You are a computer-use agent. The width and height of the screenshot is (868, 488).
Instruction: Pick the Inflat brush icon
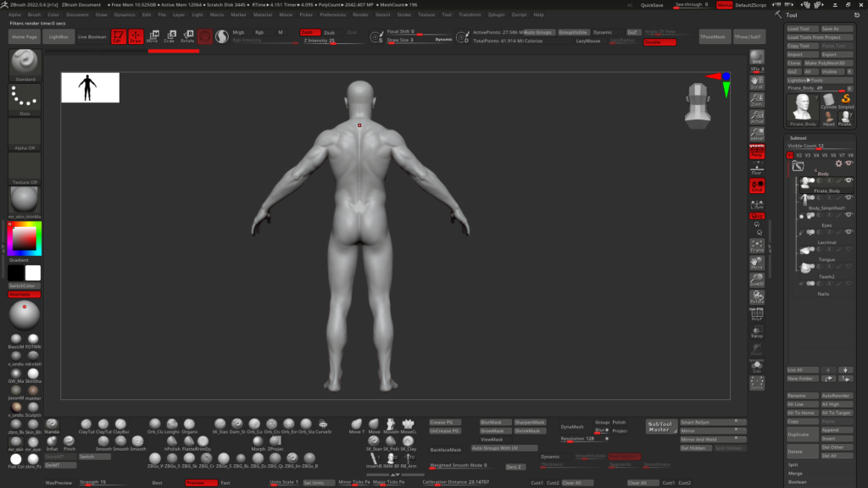tap(52, 441)
